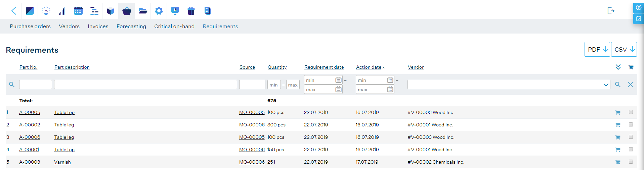Image resolution: width=644 pixels, height=170 pixels.
Task: Expand the double-chevron column options
Action: 618,67
